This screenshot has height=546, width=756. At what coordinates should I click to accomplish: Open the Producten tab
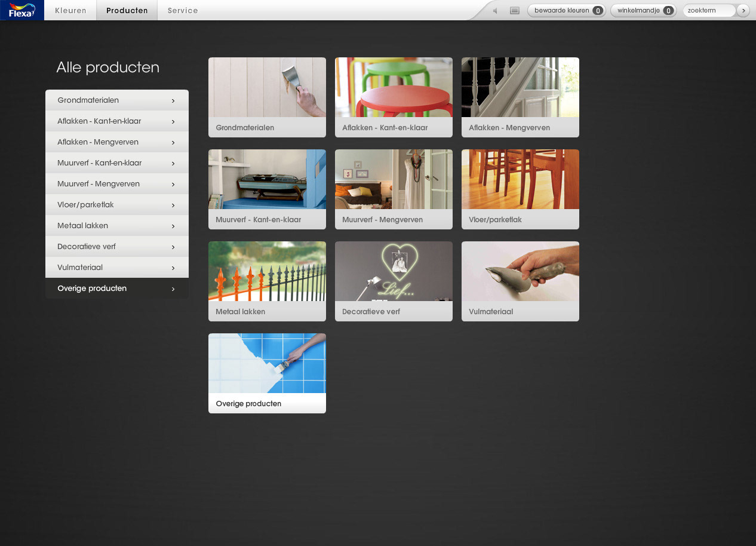pos(127,10)
